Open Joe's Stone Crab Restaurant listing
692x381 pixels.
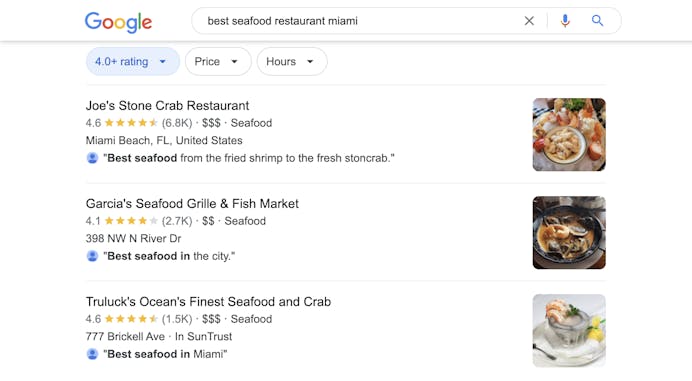tap(167, 106)
